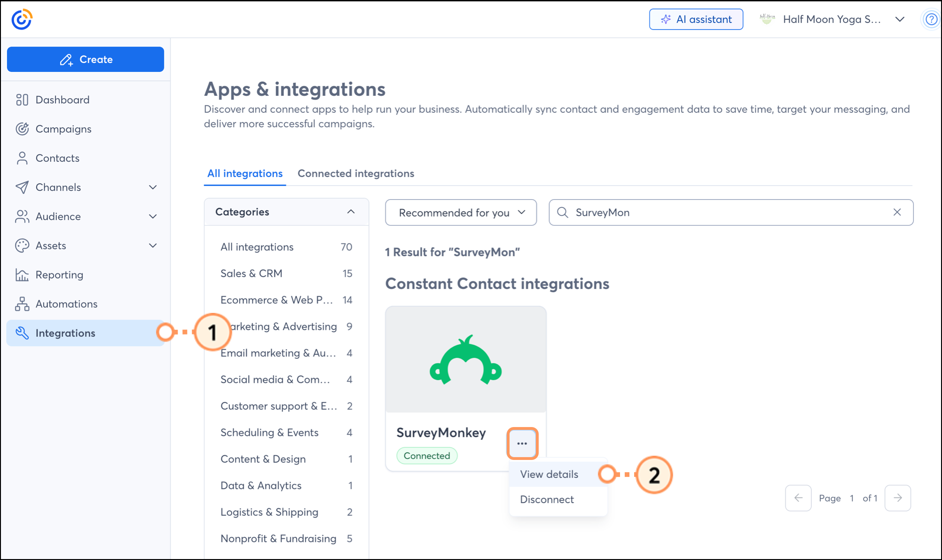Open the Half Moon Yoga account dropdown
Image resolution: width=942 pixels, height=560 pixels.
tap(899, 19)
